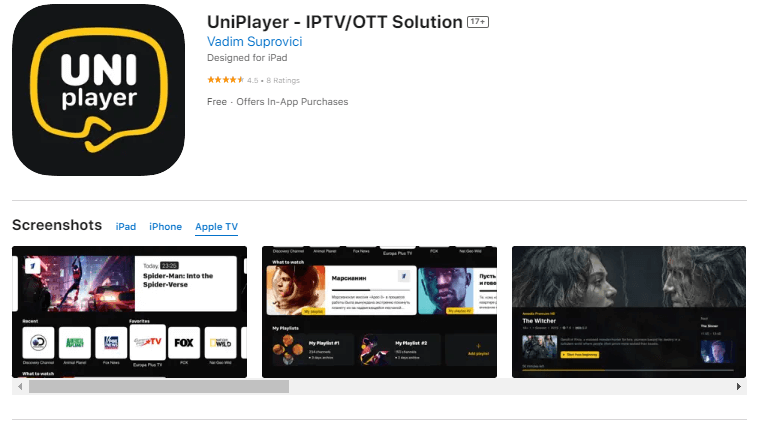
Task: Open the Discovery Channel icon in Recent
Action: pos(38,343)
